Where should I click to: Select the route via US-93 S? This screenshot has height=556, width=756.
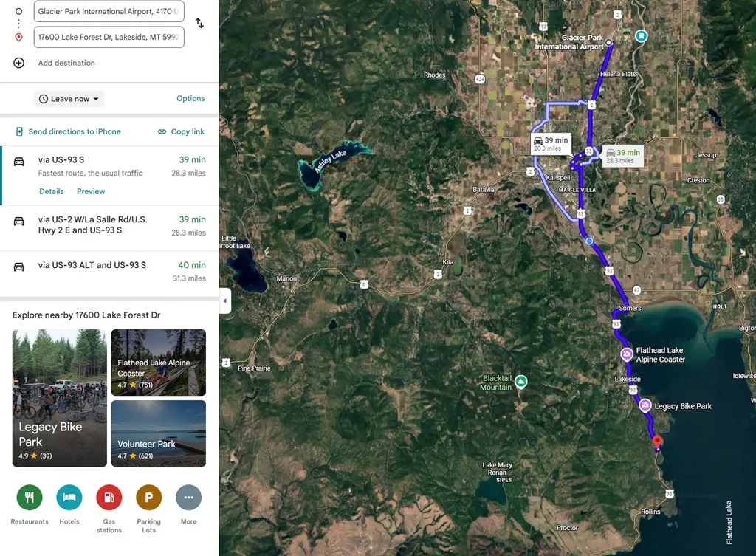pos(109,176)
